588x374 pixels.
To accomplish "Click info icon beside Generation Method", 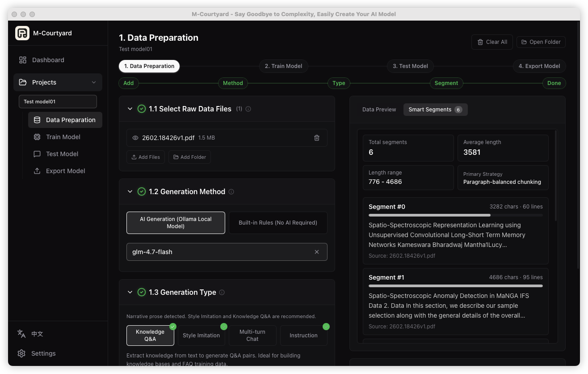I will 231,191.
